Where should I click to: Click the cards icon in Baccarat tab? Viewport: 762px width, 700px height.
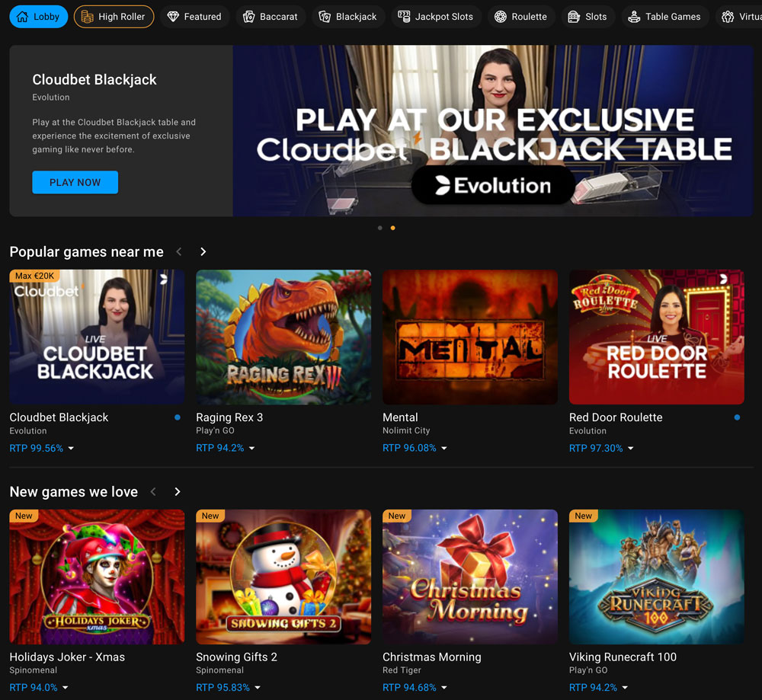pos(249,17)
